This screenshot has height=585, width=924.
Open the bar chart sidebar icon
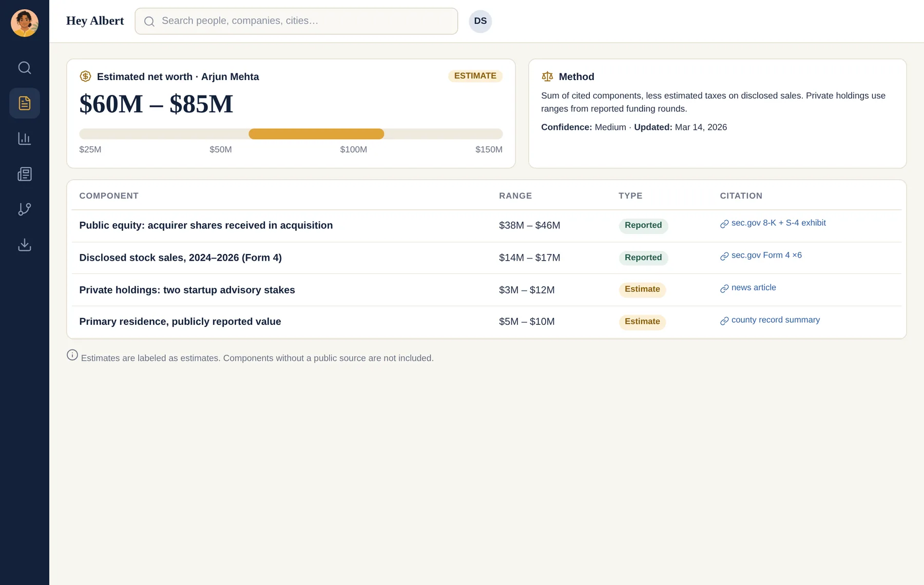[25, 139]
